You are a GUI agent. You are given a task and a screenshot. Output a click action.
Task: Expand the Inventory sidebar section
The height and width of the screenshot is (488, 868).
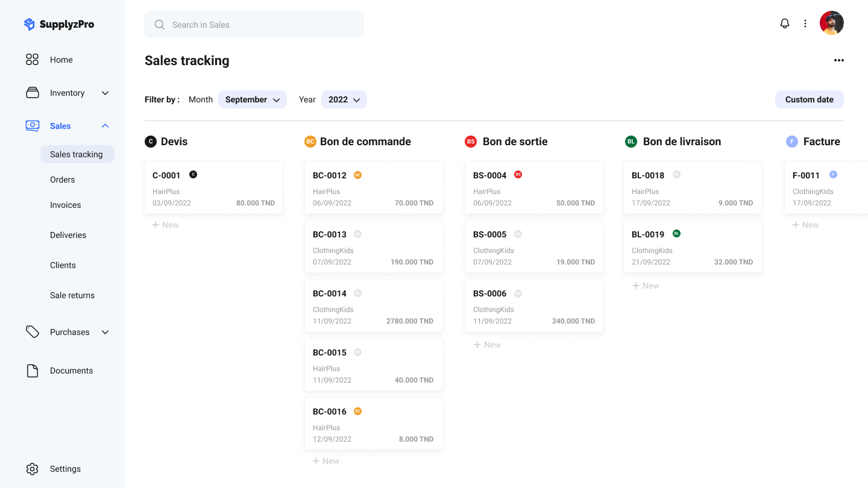tap(104, 93)
